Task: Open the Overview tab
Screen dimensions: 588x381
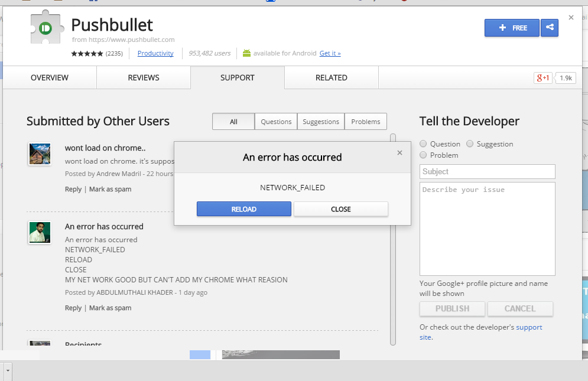Action: click(x=50, y=78)
